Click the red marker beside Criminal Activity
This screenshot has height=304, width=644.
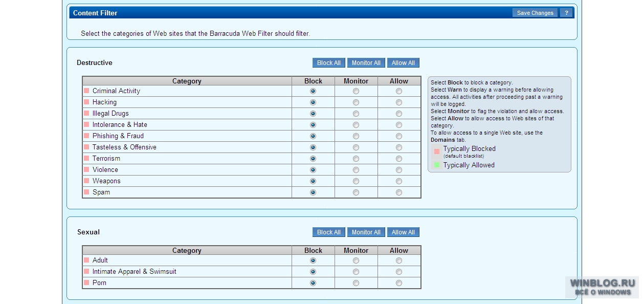(x=86, y=91)
